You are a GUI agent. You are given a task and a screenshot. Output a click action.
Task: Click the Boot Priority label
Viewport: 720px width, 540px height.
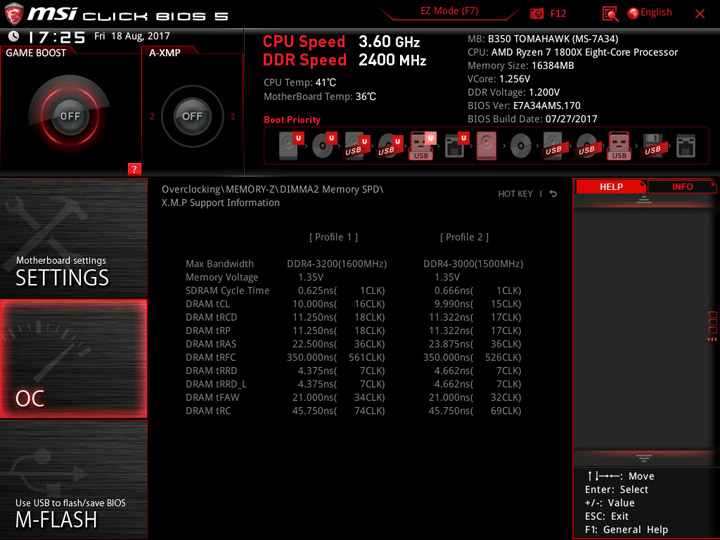pos(292,120)
